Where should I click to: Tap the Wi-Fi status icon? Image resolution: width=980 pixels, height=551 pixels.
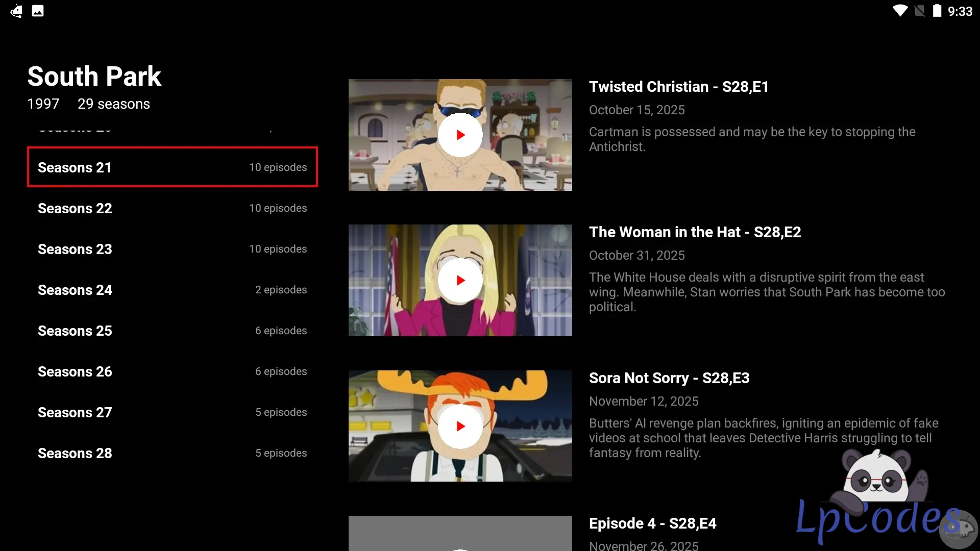coord(900,11)
